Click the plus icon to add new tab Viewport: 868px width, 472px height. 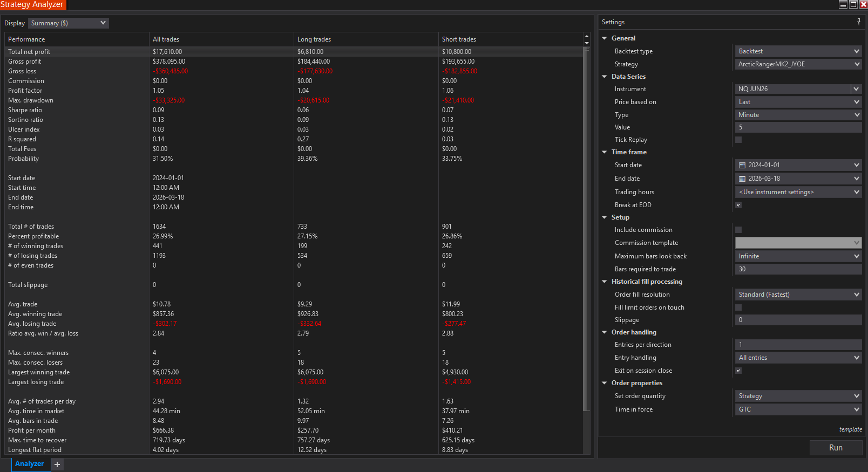57,464
